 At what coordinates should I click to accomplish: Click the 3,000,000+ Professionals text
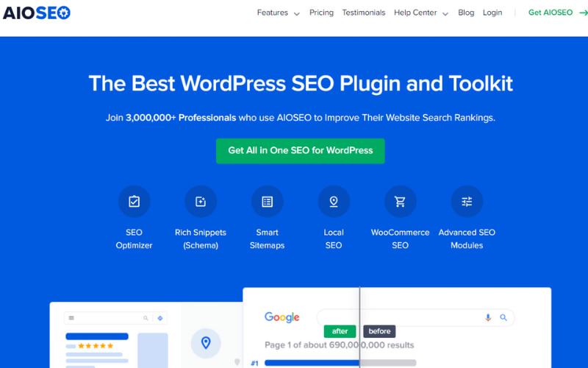click(181, 118)
